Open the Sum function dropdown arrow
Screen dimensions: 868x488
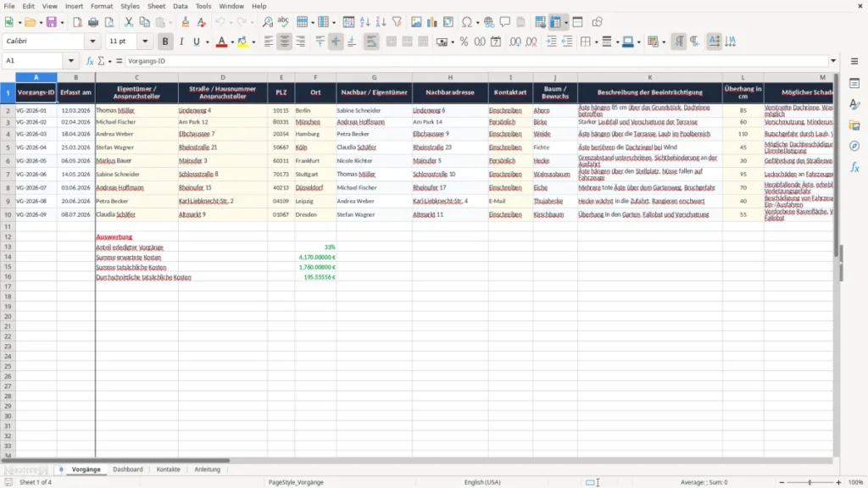pos(109,61)
